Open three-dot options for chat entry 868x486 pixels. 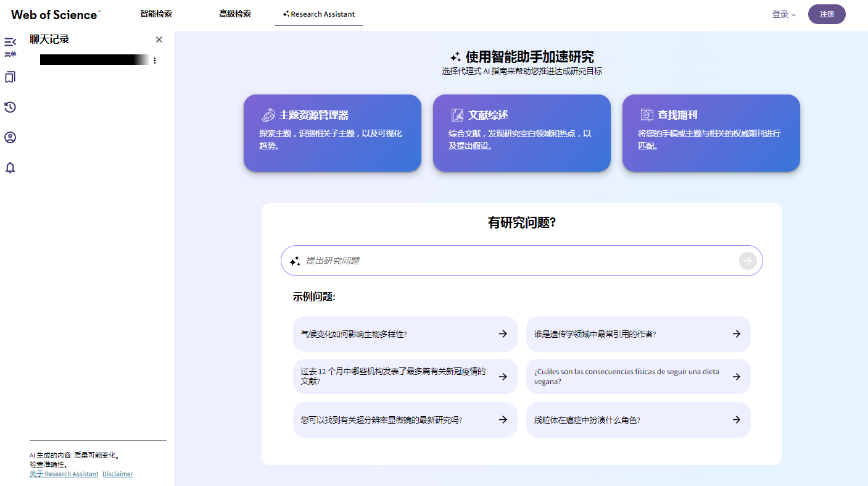(x=155, y=61)
